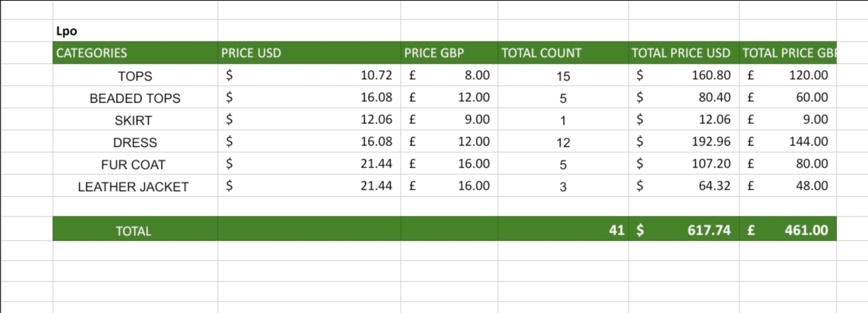Click the TOTAL COUNT header cell

(x=563, y=53)
